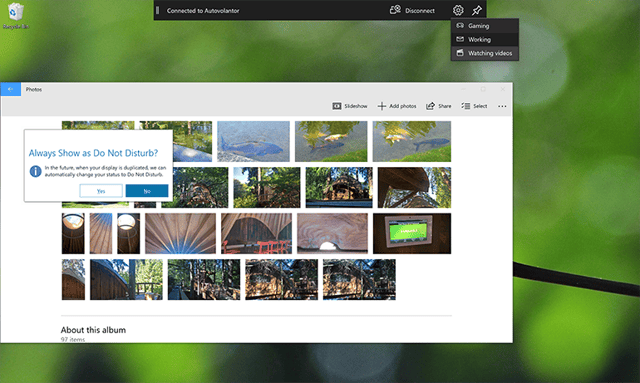Close the Photos window
This screenshot has height=383, width=640.
pos(503,89)
